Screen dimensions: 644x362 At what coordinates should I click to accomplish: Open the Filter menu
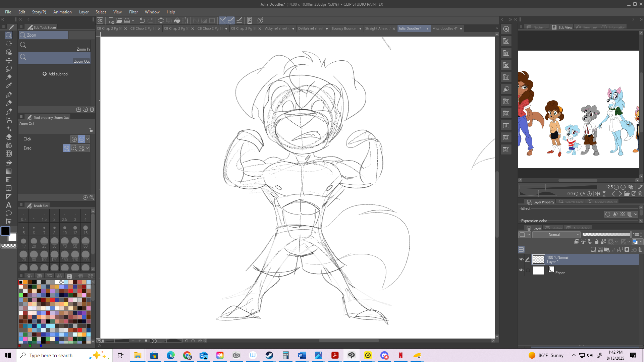tap(133, 12)
